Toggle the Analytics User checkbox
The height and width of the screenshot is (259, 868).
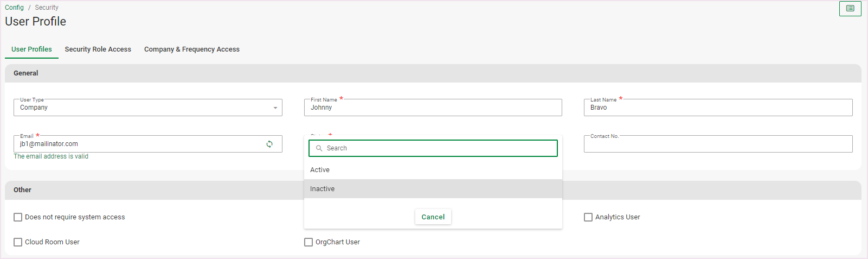[588, 217]
